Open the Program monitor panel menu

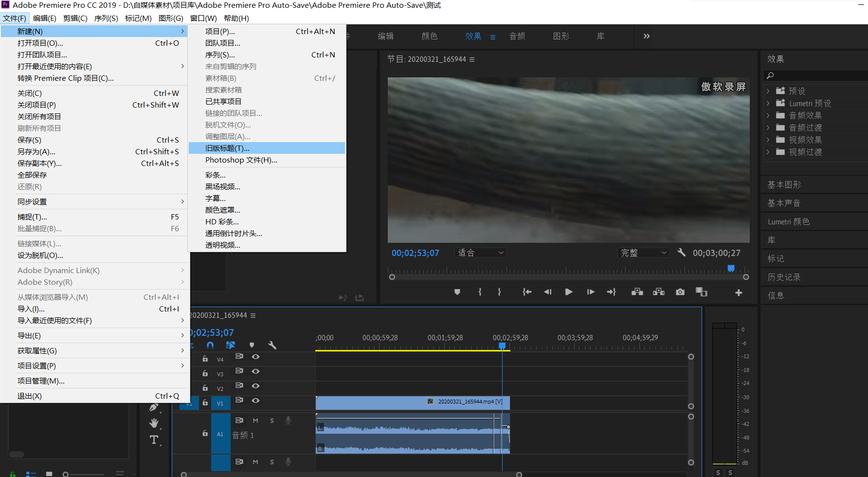pyautogui.click(x=472, y=59)
